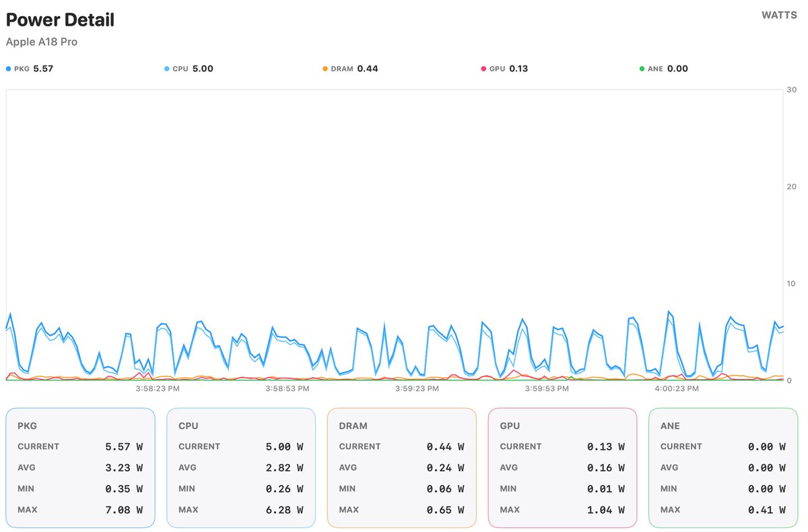Click GPU card MIN value 0.01 W
The height and width of the screenshot is (532, 808).
(606, 489)
